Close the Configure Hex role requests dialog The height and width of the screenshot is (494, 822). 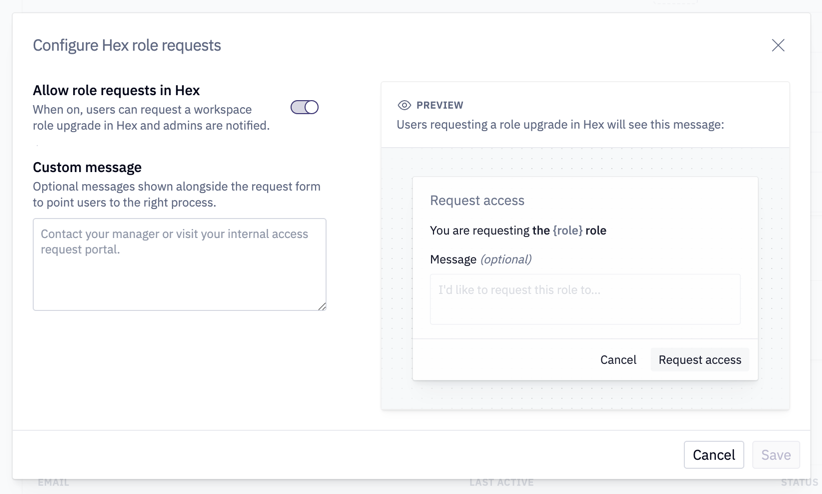778,45
